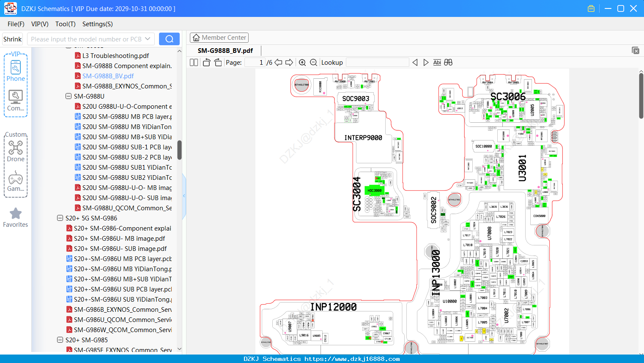
Task: Collapse the SM-G988U tree folder
Action: coord(69,96)
